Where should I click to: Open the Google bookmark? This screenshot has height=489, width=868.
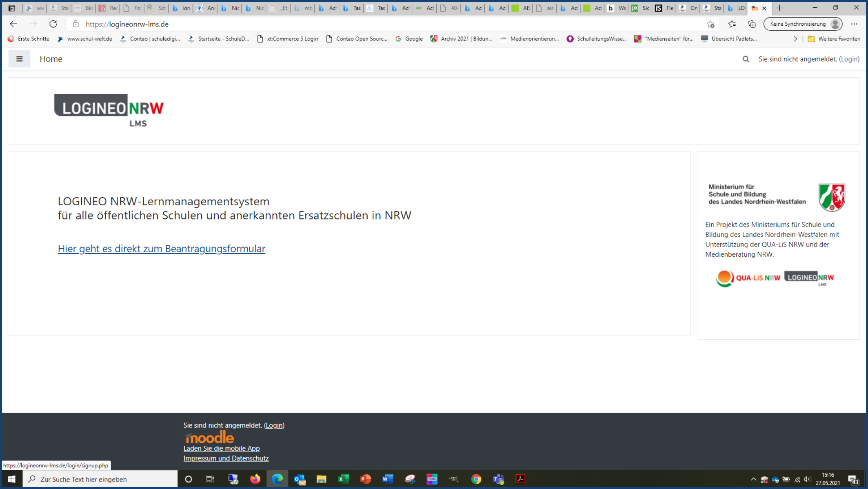(409, 39)
